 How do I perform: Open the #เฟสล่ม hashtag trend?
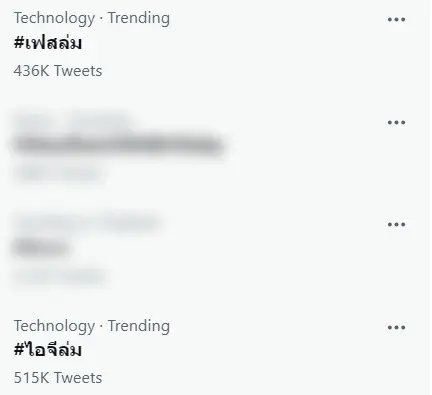[x=48, y=44]
